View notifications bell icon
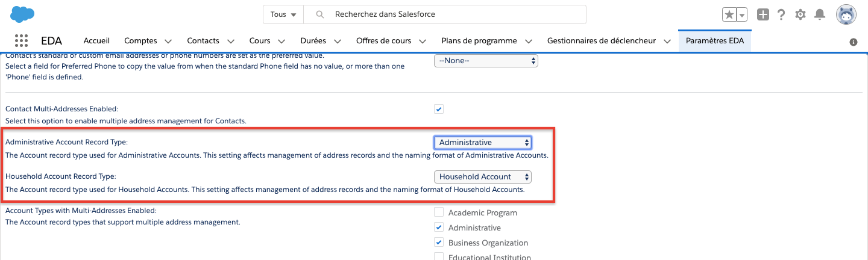 819,14
